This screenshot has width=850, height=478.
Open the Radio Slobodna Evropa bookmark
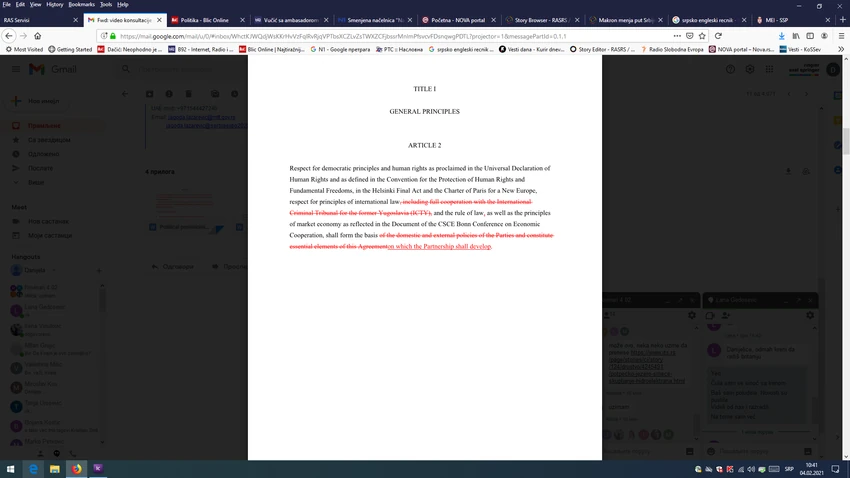pos(672,49)
